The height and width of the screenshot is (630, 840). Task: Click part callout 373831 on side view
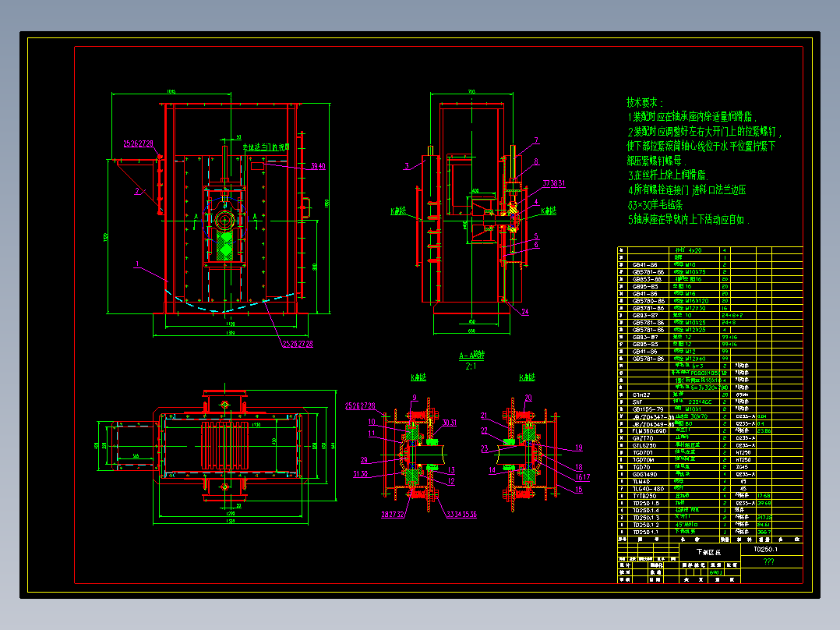[553, 183]
